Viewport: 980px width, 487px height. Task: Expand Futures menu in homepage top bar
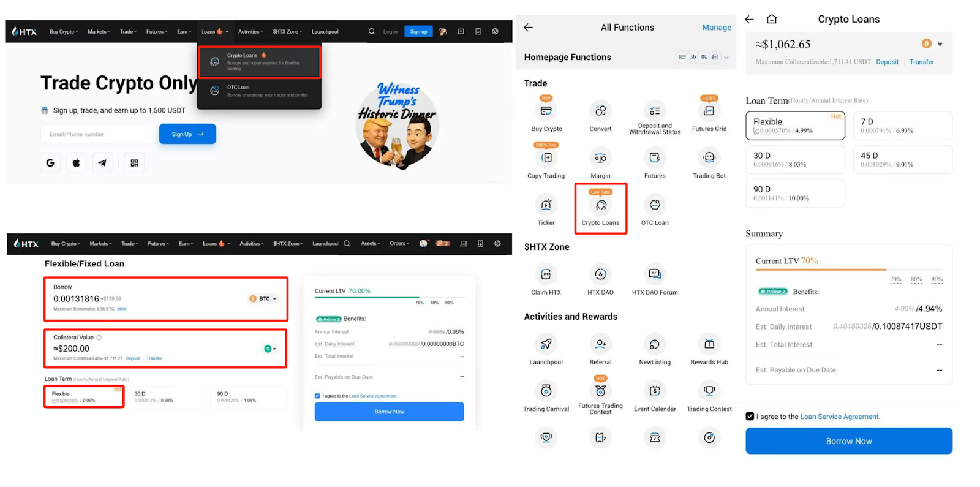[x=156, y=31]
